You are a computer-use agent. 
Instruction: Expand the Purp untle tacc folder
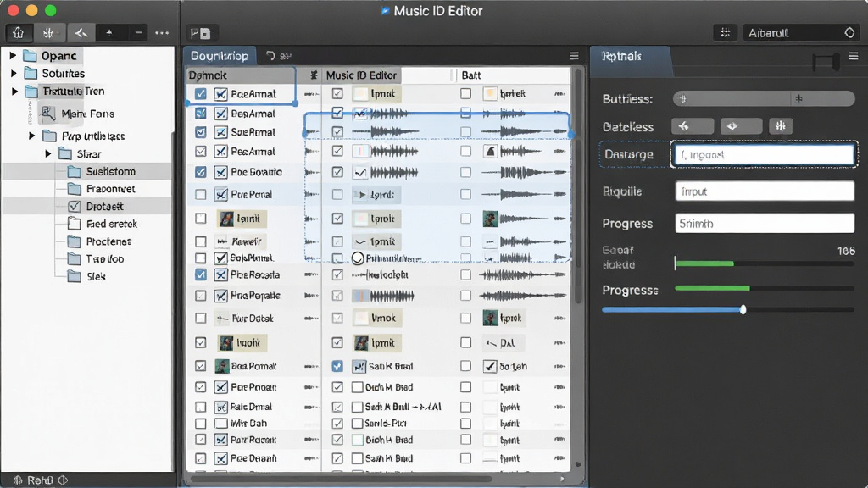point(31,136)
